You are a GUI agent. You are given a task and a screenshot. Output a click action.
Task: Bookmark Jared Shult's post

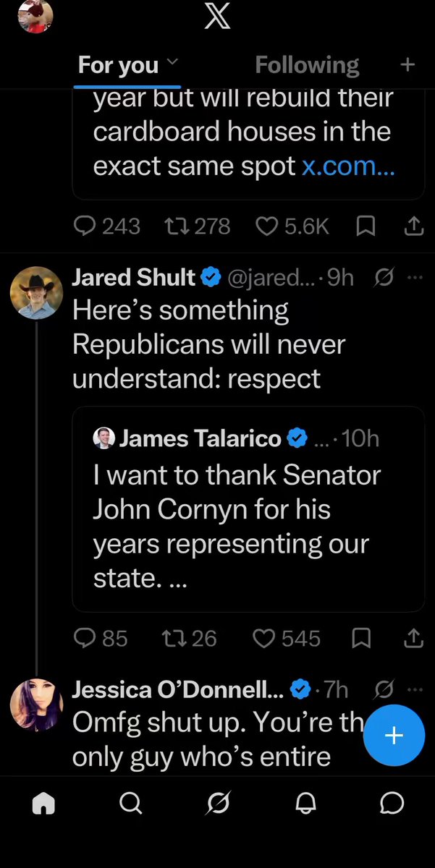(x=361, y=638)
